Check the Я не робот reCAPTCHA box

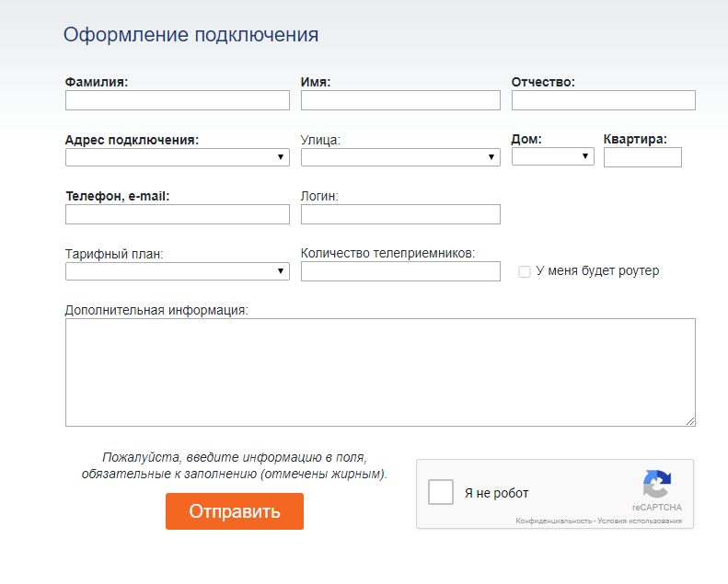[x=441, y=492]
